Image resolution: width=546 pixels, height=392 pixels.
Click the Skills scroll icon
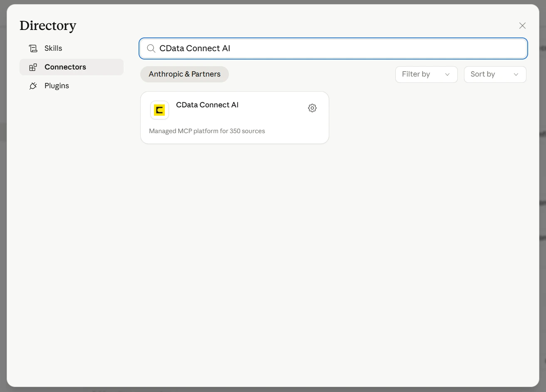pos(33,48)
